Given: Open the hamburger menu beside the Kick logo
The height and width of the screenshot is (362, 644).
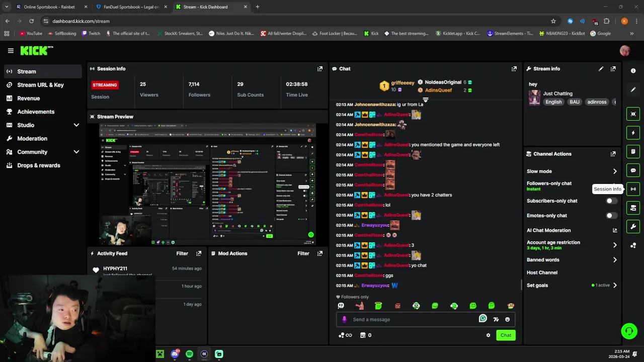Looking at the screenshot, I should (11, 50).
